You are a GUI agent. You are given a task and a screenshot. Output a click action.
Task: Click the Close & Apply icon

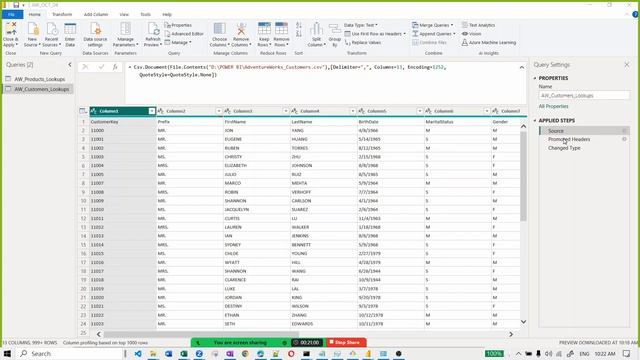(11, 29)
